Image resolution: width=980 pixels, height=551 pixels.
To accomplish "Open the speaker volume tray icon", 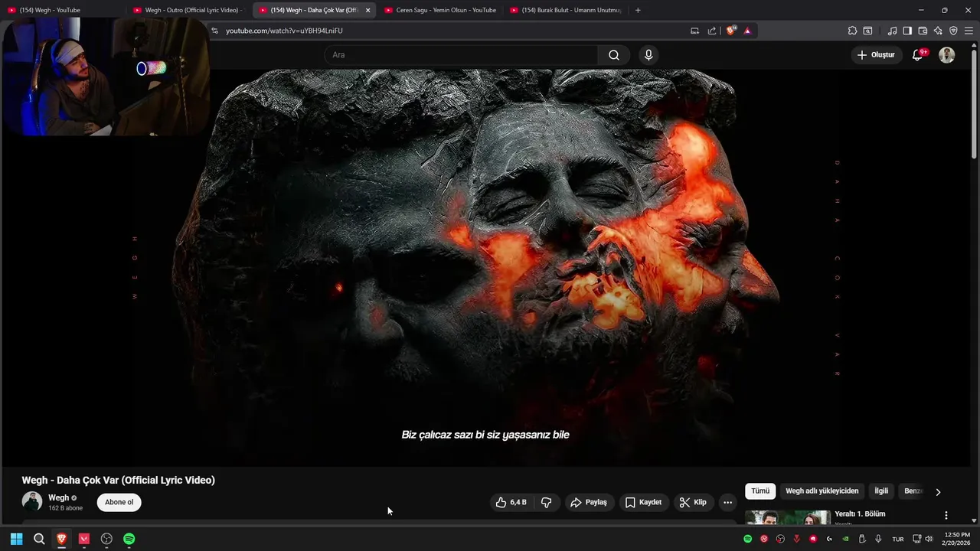I will [x=929, y=539].
